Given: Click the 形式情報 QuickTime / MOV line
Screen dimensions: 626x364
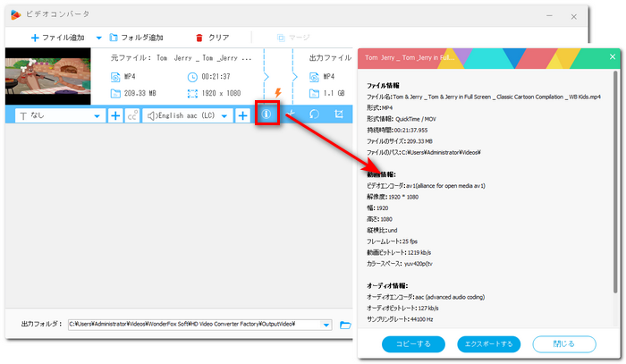Looking at the screenshot, I should tap(402, 119).
